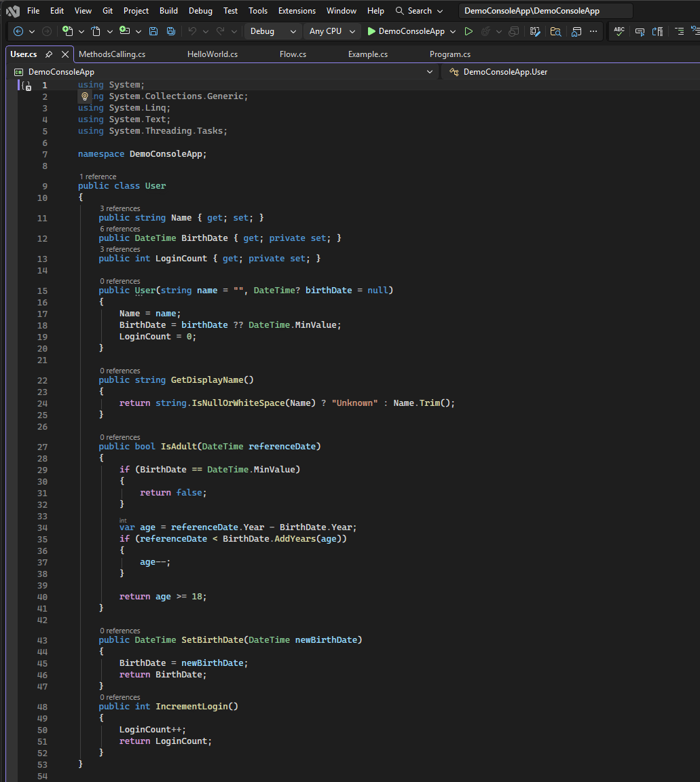Click the Open File toolbar icon

96,31
